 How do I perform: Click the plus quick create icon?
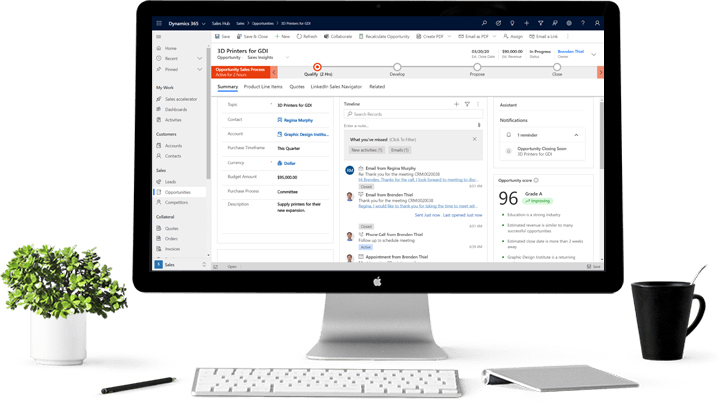[526, 23]
